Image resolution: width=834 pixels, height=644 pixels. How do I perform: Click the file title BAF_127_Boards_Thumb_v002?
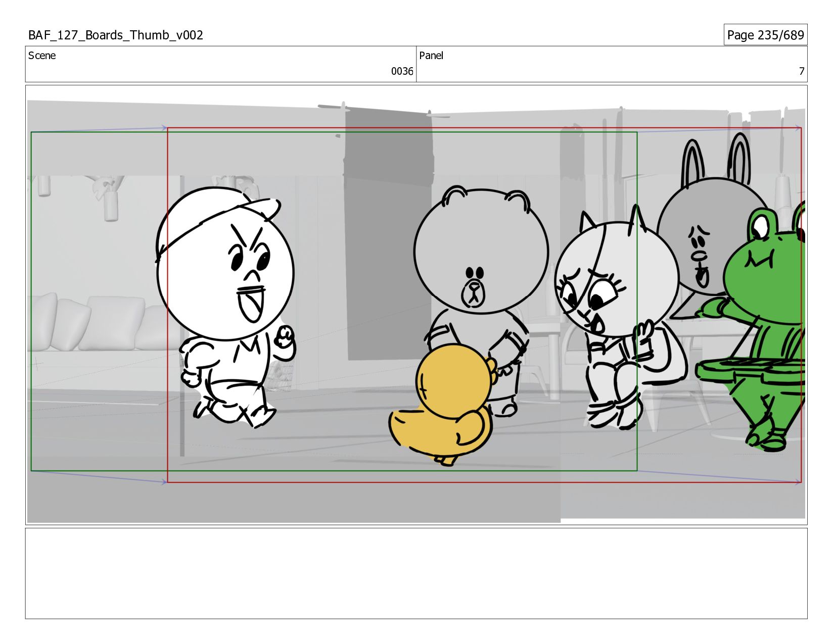pyautogui.click(x=116, y=35)
